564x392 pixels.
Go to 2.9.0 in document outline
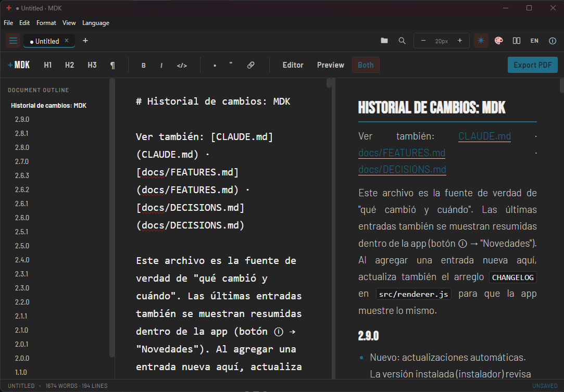pyautogui.click(x=22, y=119)
